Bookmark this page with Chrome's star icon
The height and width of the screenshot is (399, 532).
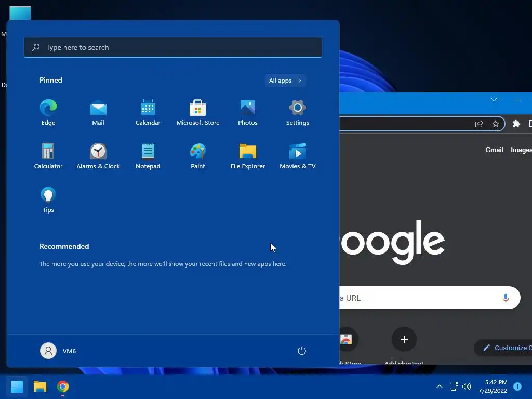[x=496, y=124]
